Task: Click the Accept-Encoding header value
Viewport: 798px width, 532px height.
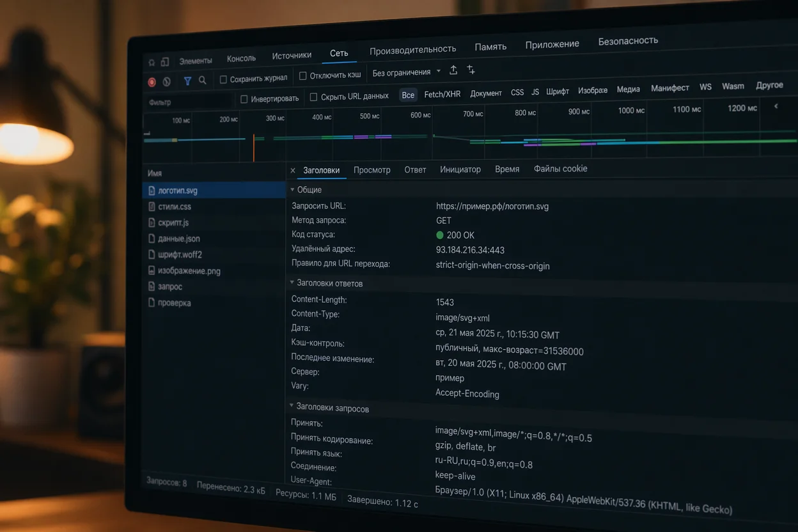Action: [x=467, y=394]
